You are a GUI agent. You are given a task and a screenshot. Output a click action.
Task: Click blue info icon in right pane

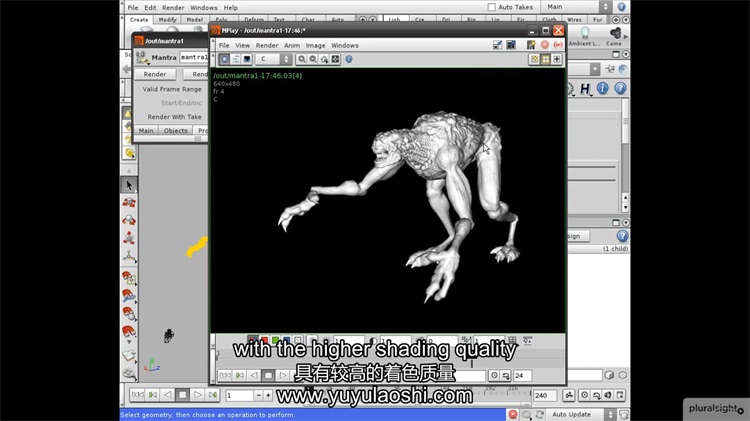tap(603, 88)
